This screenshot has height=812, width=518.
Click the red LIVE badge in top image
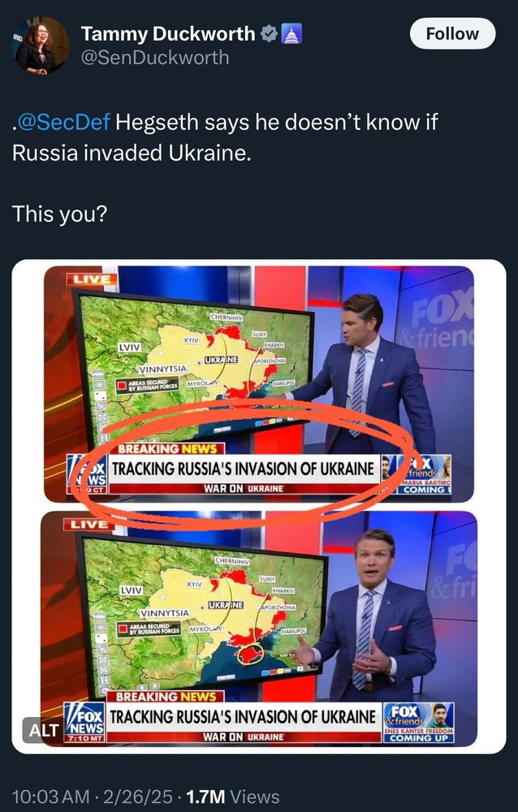(x=92, y=279)
